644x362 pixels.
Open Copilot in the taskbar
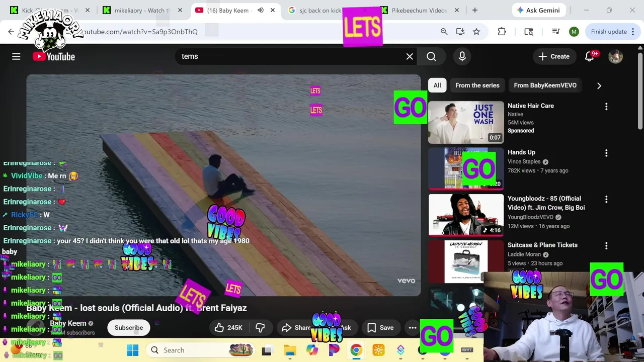312,350
